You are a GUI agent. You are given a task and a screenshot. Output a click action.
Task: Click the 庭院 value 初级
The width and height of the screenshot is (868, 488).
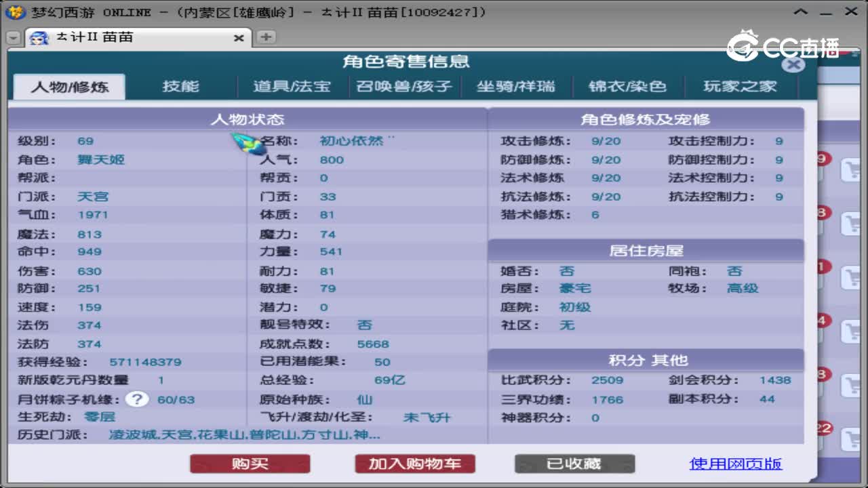pos(575,307)
